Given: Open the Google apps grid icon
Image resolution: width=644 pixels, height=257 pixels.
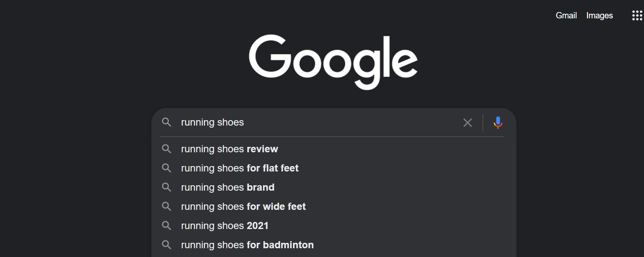Looking at the screenshot, I should 637,15.
